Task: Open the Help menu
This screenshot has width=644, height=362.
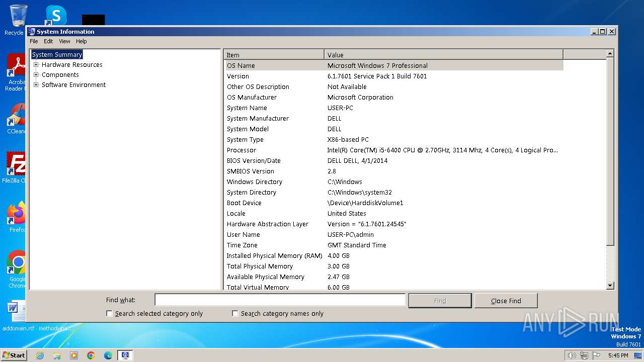Action: (x=82, y=41)
